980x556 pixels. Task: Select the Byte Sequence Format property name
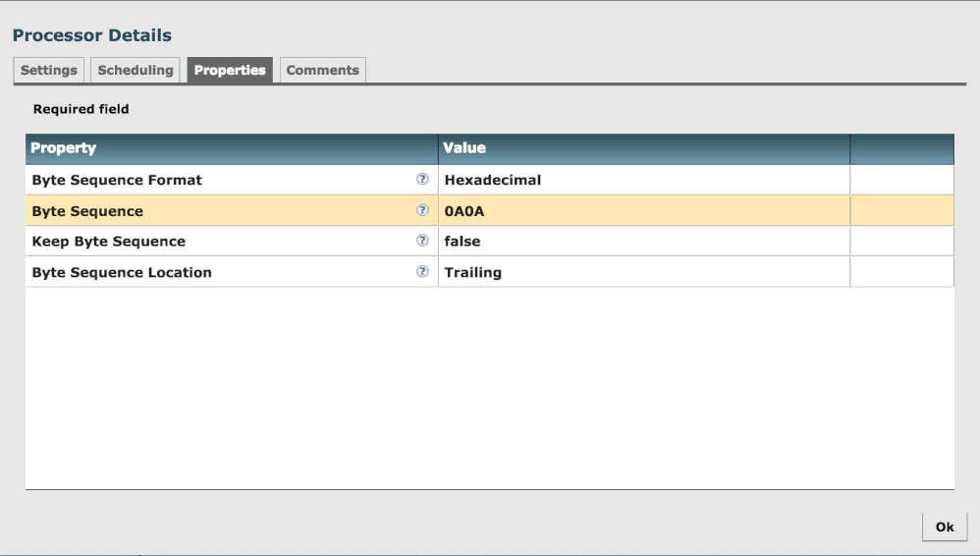pos(117,180)
